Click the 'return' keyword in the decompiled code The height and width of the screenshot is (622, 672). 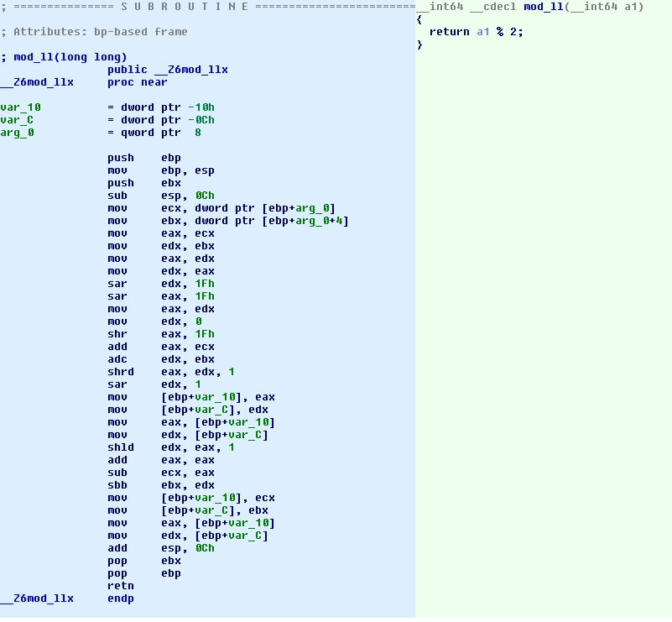[x=448, y=32]
